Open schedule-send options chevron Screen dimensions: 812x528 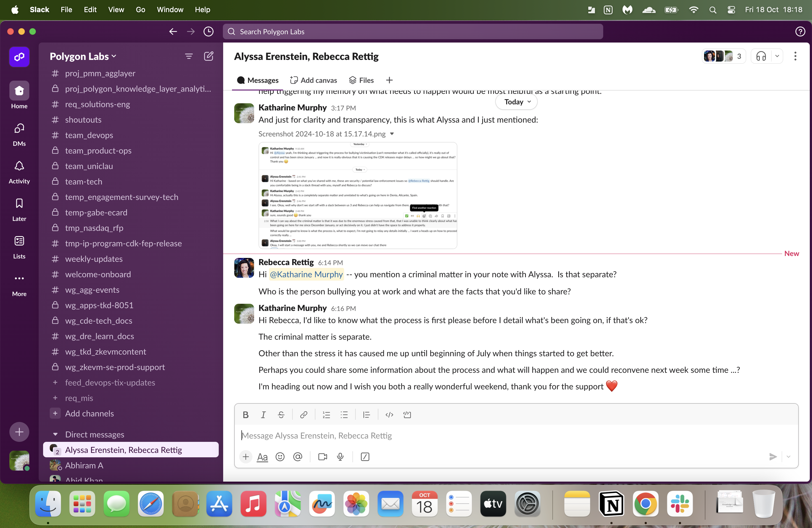788,457
